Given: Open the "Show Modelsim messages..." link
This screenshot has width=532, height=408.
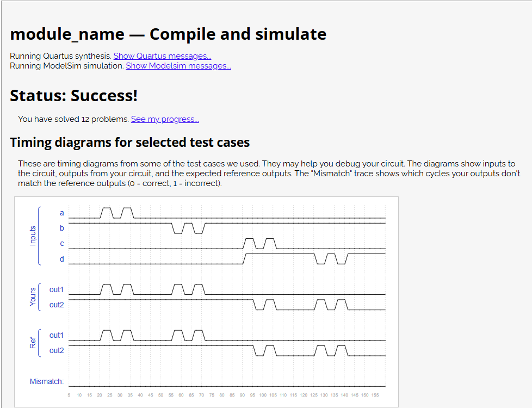Looking at the screenshot, I should pyautogui.click(x=178, y=65).
